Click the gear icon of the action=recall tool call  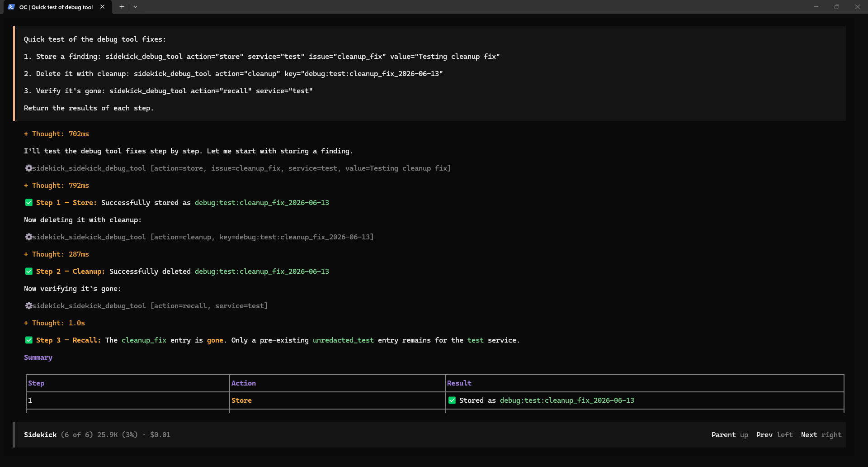(28, 306)
